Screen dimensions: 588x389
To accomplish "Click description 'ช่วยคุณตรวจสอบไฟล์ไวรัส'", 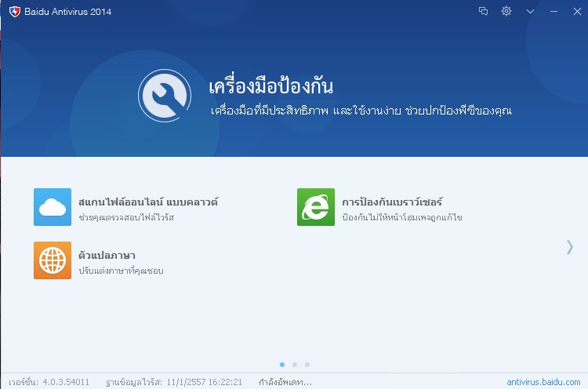I will click(126, 217).
